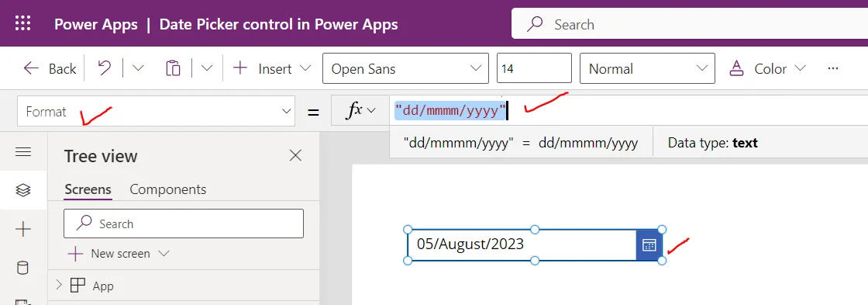Click the Back arrow button
The image size is (868, 305).
(50, 69)
